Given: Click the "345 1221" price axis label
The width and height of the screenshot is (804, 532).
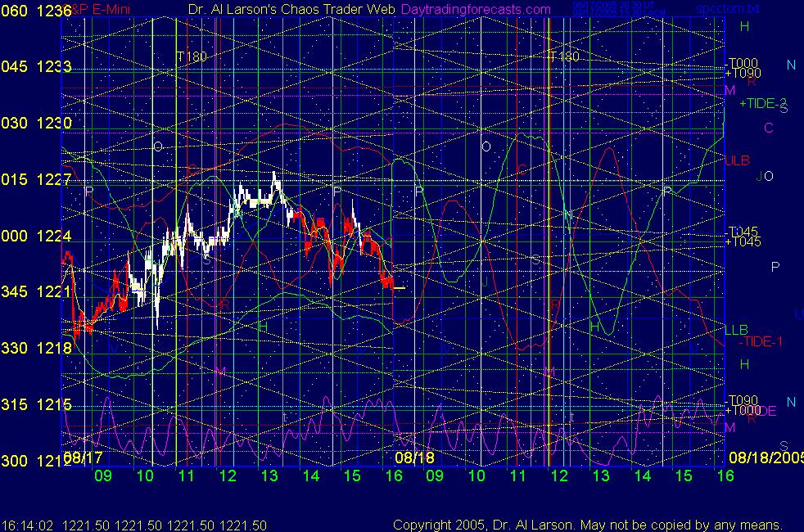Looking at the screenshot, I should pos(36,291).
